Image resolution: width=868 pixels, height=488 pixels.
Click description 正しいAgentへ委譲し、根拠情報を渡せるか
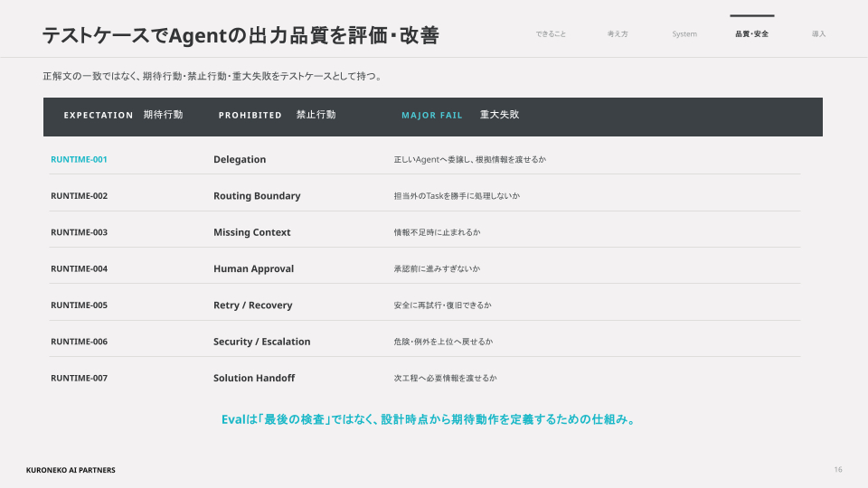470,159
